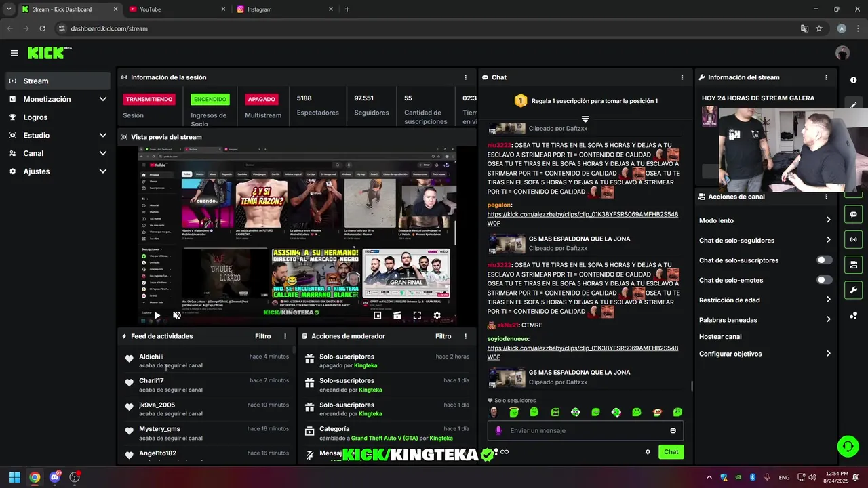
Task: Select the monkey emote in the quick emotes
Action: coord(656,412)
